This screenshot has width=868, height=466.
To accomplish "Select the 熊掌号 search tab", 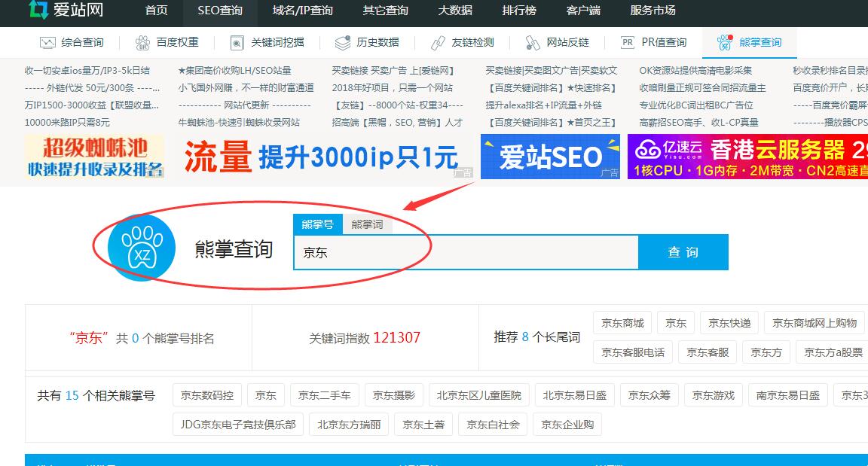I will [x=318, y=224].
